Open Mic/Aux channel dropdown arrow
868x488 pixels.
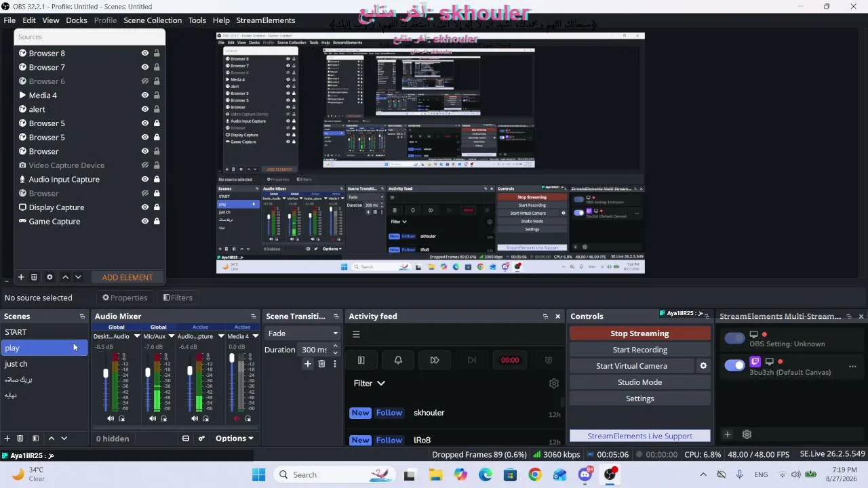[172, 336]
